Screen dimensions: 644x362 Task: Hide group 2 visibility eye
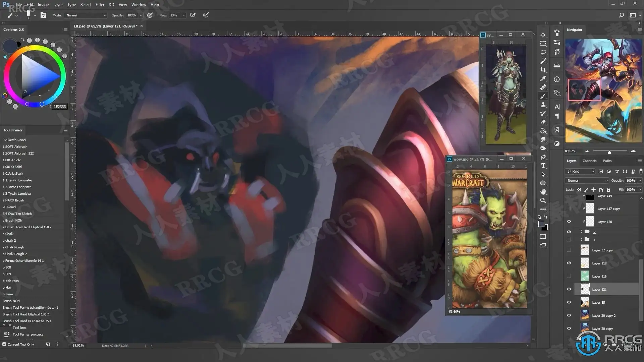[x=569, y=232]
